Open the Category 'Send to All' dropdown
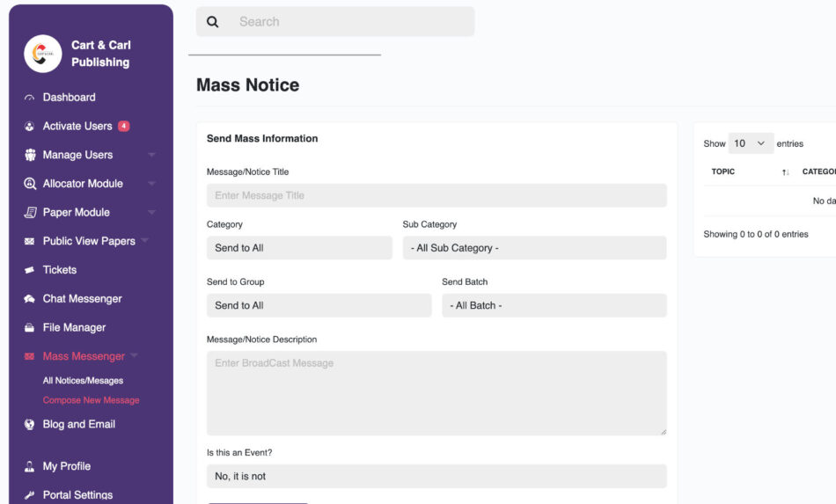The width and height of the screenshot is (836, 504). 299,248
